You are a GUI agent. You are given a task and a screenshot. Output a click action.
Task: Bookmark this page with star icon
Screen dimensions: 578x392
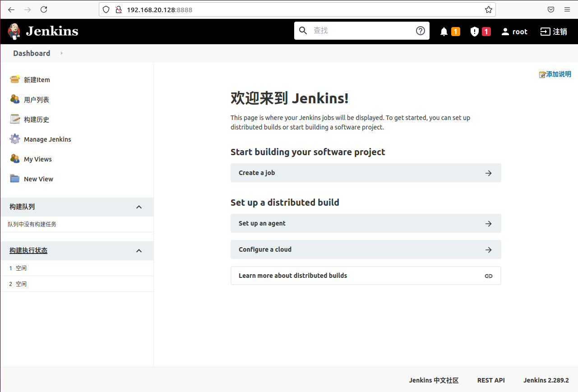488,9
